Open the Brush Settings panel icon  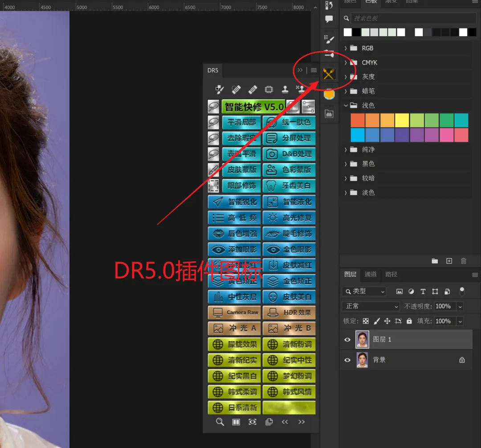click(329, 39)
